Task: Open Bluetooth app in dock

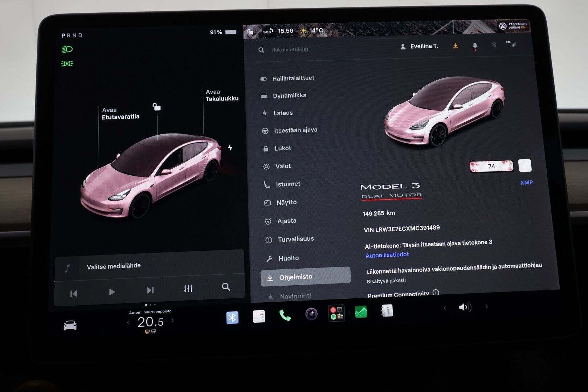Action: tap(232, 318)
